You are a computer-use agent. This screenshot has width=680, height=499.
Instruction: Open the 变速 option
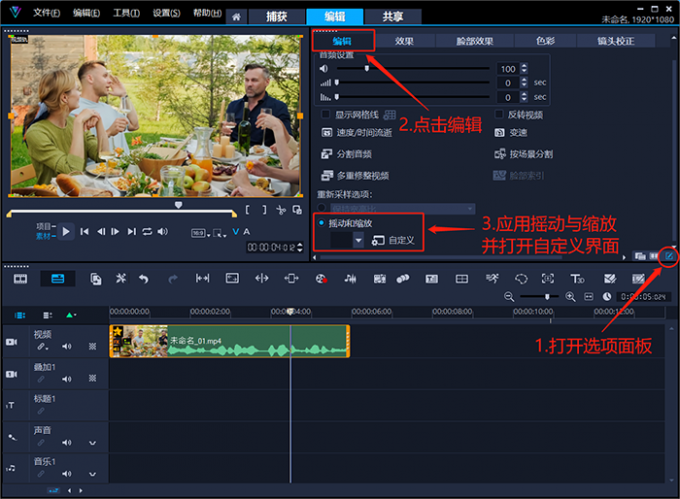[511, 133]
